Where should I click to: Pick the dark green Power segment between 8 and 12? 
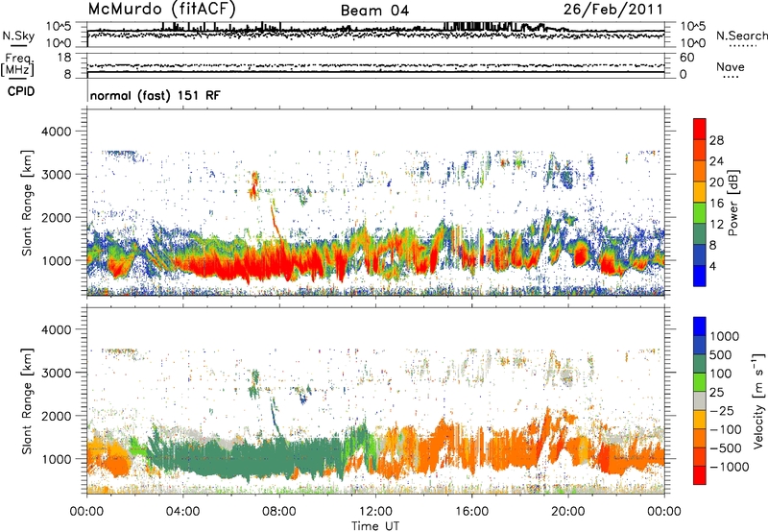tap(700, 233)
